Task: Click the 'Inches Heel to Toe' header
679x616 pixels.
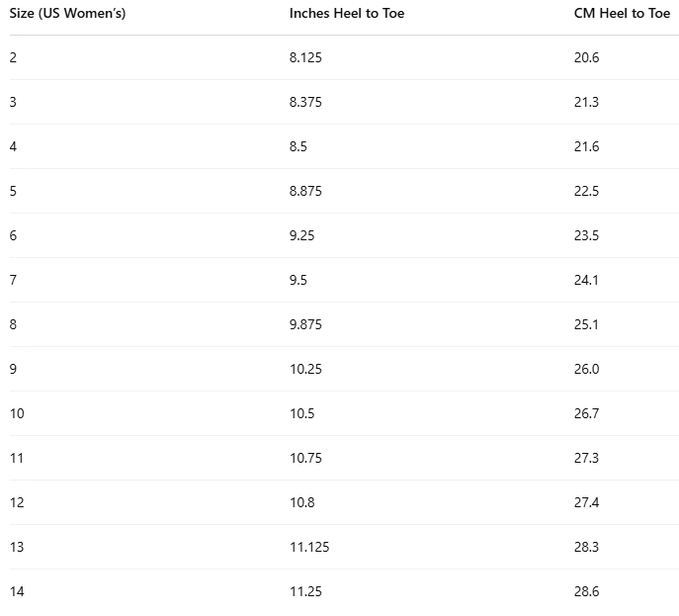Action: pos(347,14)
